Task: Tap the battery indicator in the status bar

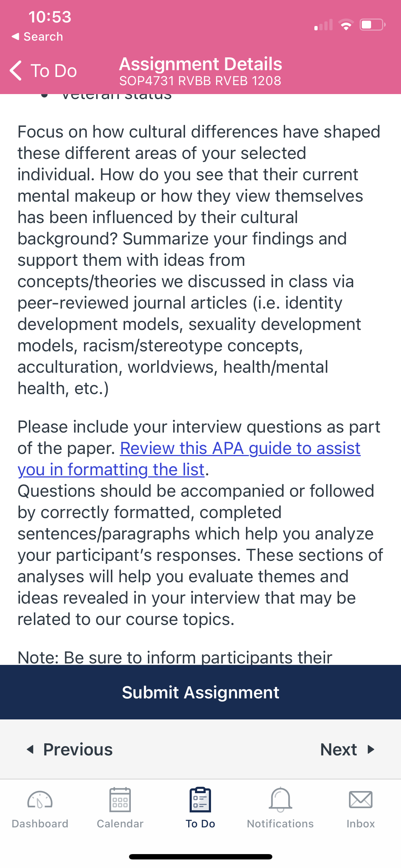Action: pos(372,25)
